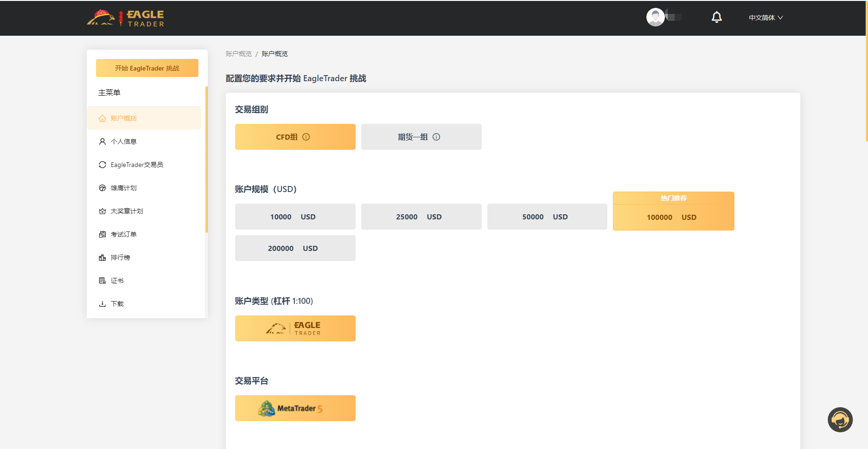Click the 排行榜 chart icon
Viewport: 868px width, 449px height.
[x=102, y=257]
